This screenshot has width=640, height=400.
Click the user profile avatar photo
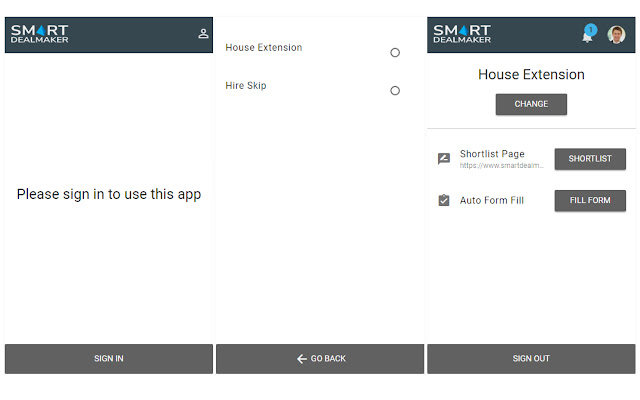pyautogui.click(x=616, y=35)
